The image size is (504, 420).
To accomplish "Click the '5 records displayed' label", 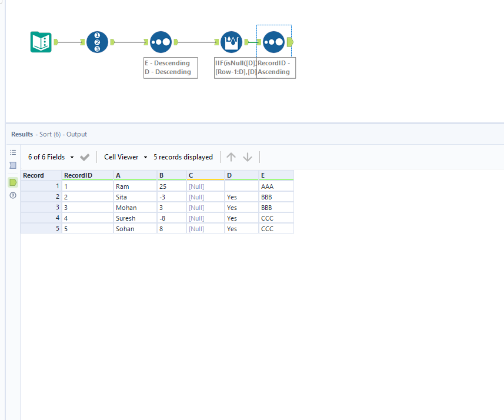I will coord(183,157).
